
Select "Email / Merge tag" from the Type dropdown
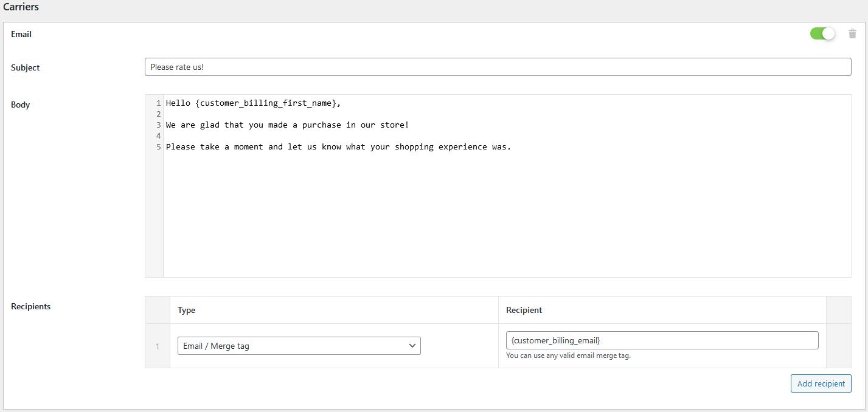tap(298, 345)
